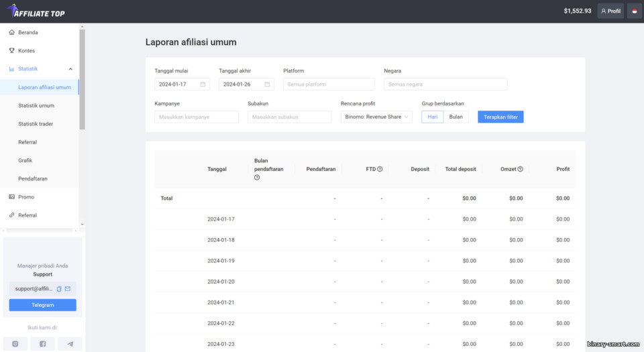The image size is (644, 352).
Task: Click the 2024-01-20 row date
Action: (221, 282)
